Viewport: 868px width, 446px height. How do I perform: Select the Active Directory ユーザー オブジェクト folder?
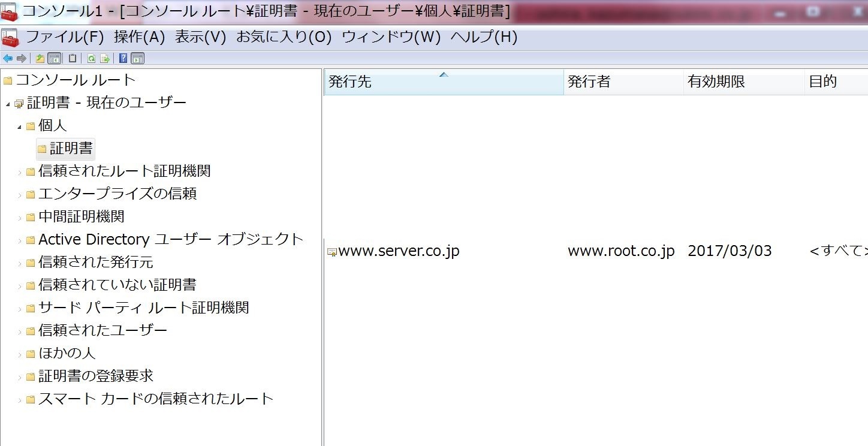(x=171, y=239)
